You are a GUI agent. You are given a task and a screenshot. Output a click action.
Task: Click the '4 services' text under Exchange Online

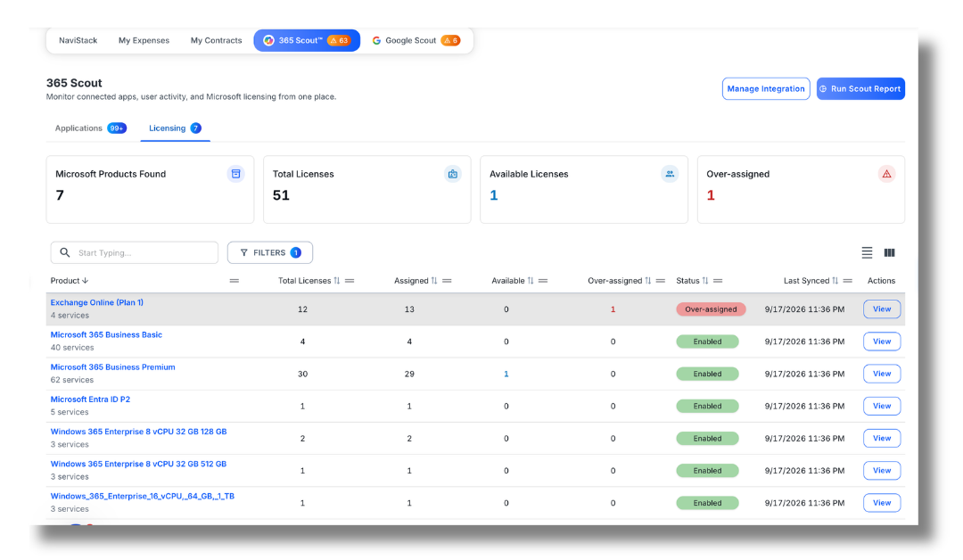[x=70, y=316]
